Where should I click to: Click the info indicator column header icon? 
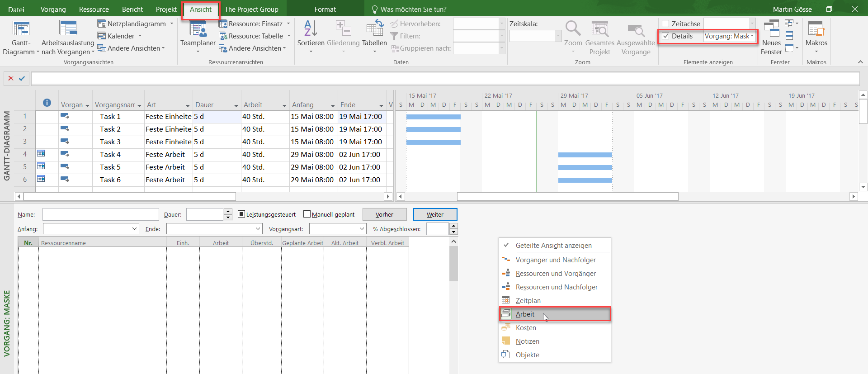(x=47, y=103)
